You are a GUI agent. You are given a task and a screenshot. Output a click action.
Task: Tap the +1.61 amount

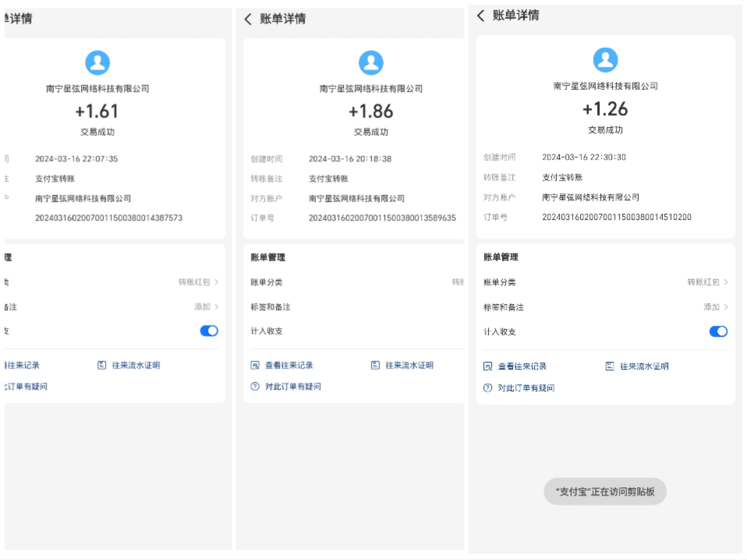tap(97, 111)
